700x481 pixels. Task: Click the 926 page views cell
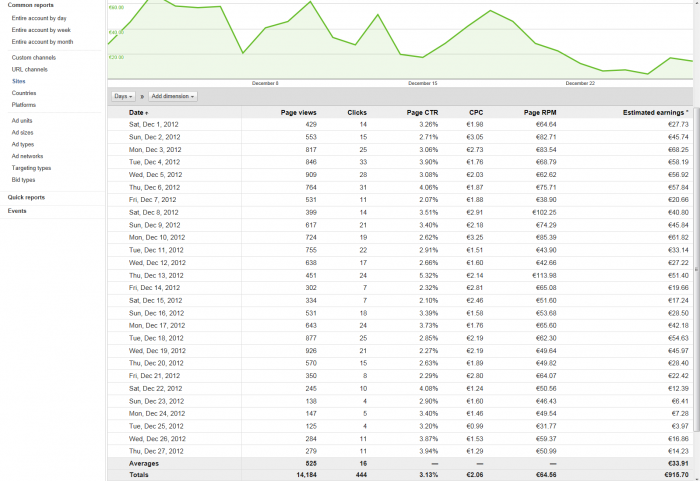(x=311, y=351)
